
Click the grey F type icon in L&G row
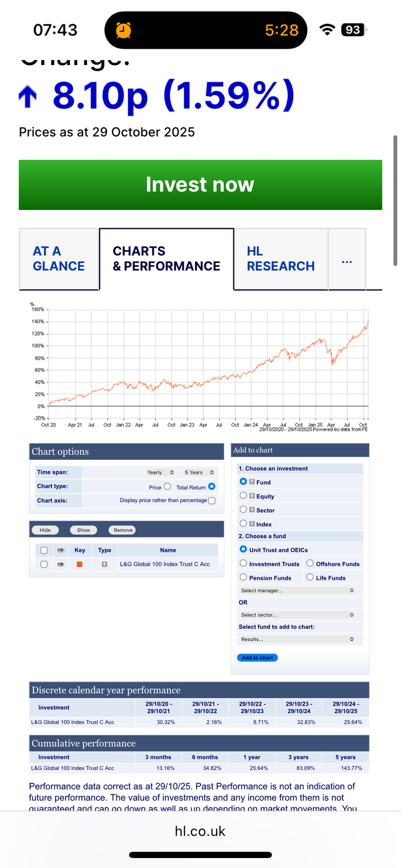[x=104, y=564]
